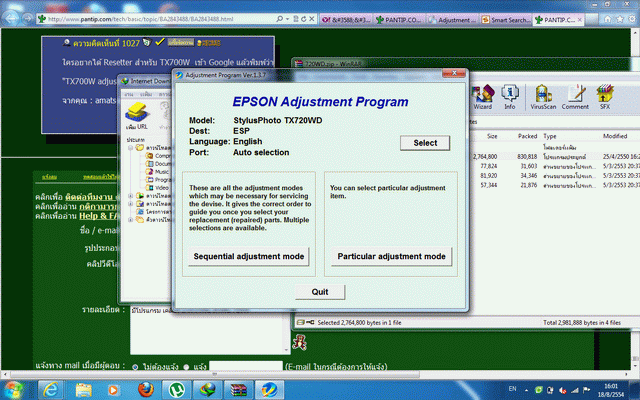Select the Documents folder in IDM tree
The width and height of the screenshot is (640, 400).
pyautogui.click(x=159, y=164)
